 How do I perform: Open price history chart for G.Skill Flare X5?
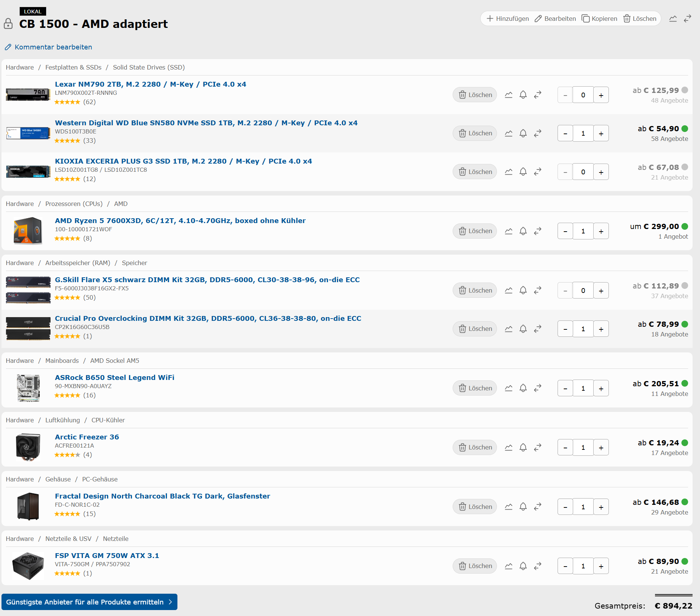pyautogui.click(x=508, y=290)
